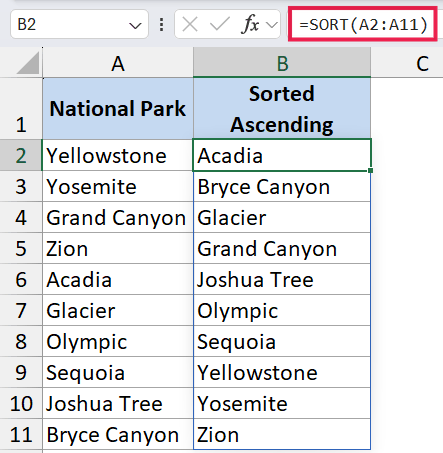Select row 6 header
443x453 pixels.
tap(21, 279)
